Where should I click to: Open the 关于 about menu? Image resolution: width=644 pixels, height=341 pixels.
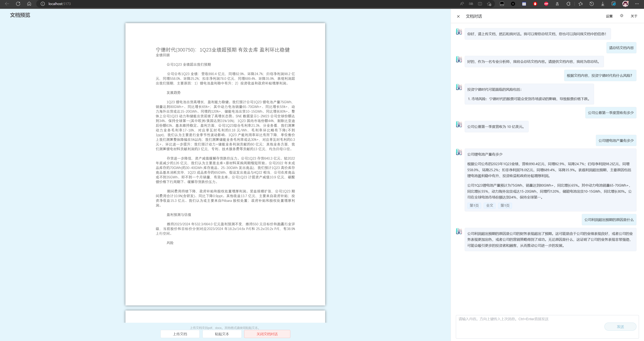tap(634, 16)
